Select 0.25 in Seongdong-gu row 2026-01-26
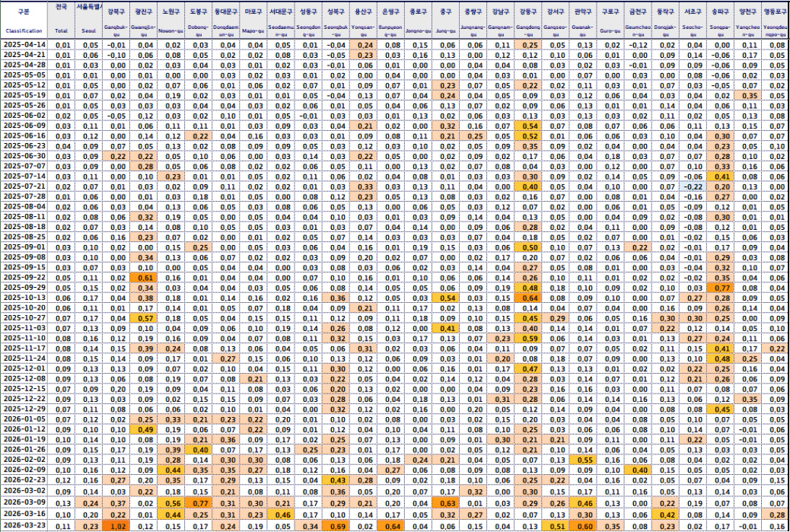The image size is (790, 532). point(307,449)
